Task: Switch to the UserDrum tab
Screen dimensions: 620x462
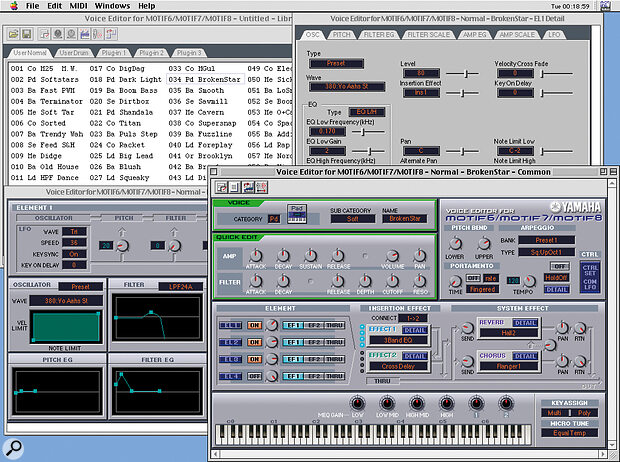Action: 74,53
